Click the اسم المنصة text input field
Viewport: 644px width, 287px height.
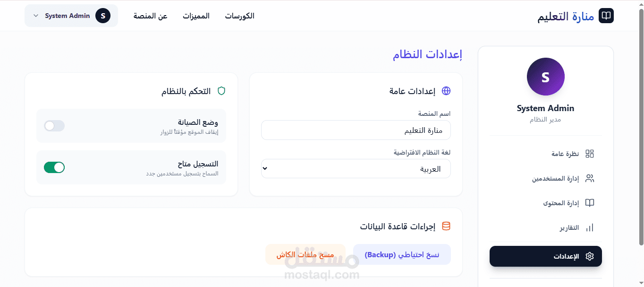[356, 130]
